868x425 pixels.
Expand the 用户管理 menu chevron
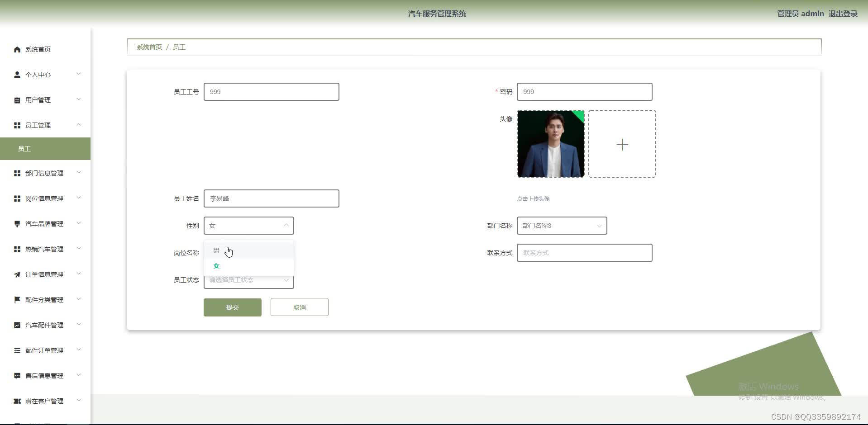pyautogui.click(x=79, y=99)
